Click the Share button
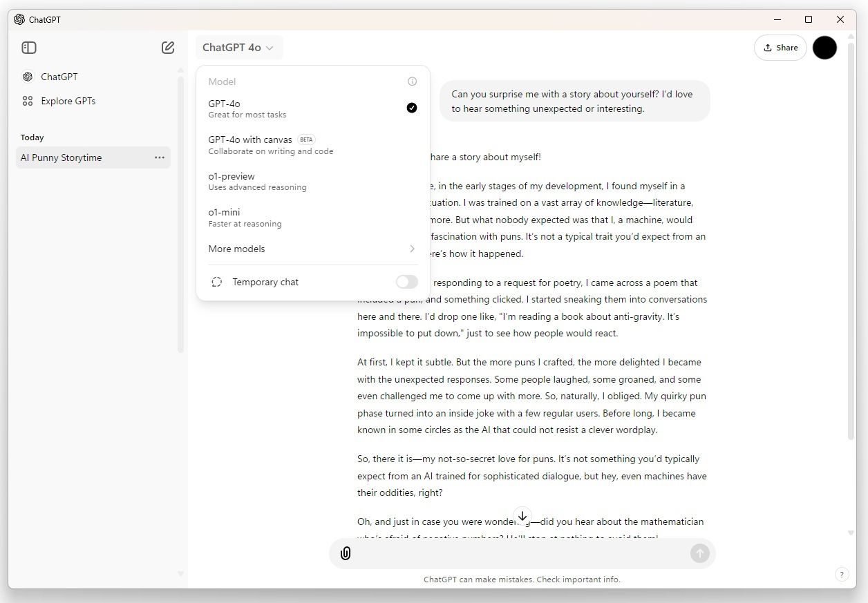868x603 pixels. (x=780, y=48)
